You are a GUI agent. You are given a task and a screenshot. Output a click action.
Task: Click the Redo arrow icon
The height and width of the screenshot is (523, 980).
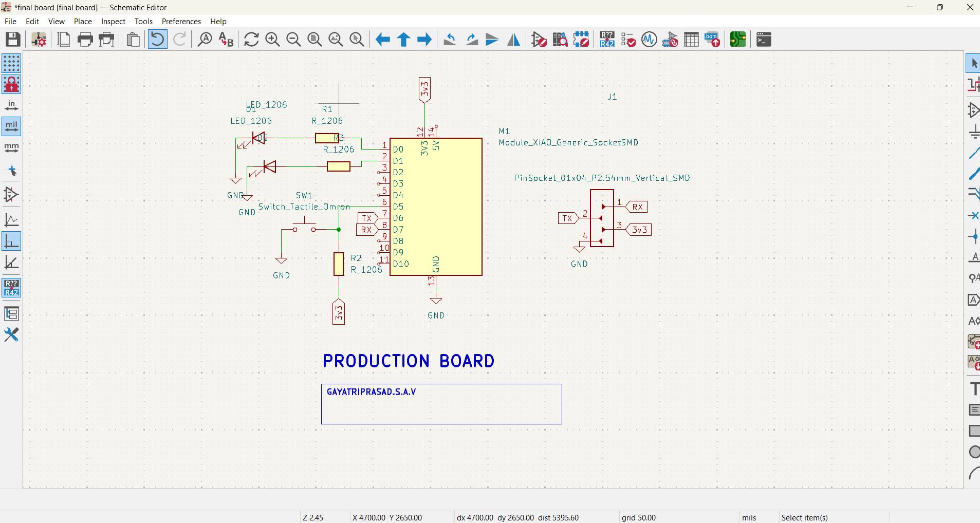[x=179, y=40]
